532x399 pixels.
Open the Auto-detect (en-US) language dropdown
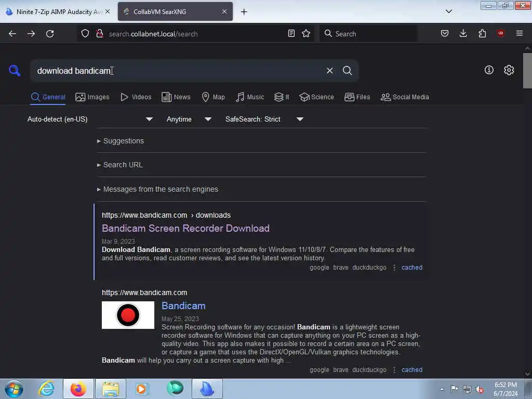tap(90, 119)
